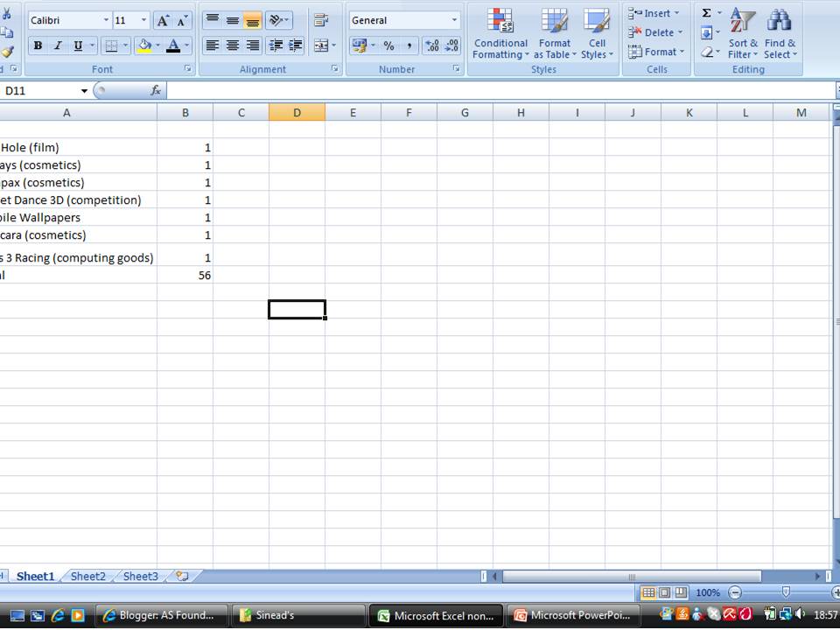Apply bold formatting from the Font group

point(38,44)
